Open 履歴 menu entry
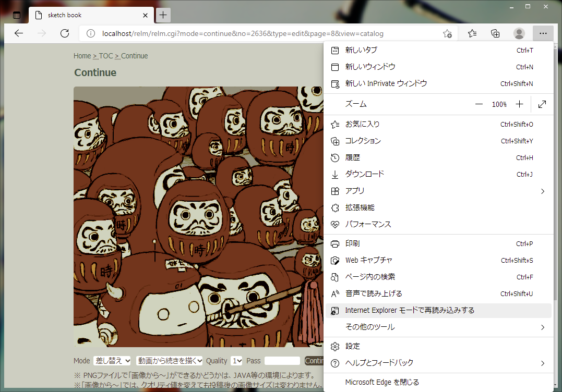562x392 pixels. (x=438, y=157)
